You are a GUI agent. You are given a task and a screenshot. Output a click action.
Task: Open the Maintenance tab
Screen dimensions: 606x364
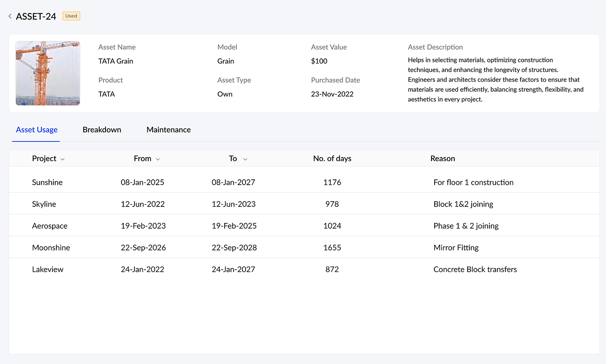pyautogui.click(x=169, y=130)
